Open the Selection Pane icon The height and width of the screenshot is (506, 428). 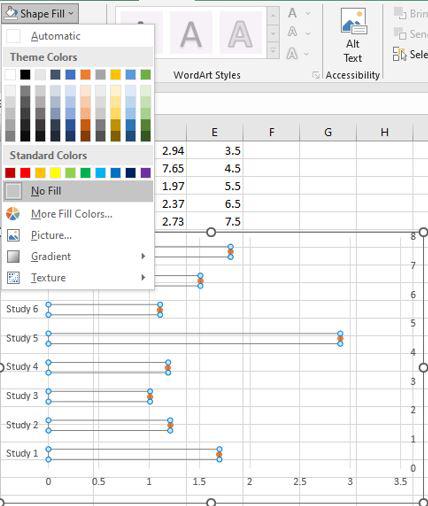400,54
